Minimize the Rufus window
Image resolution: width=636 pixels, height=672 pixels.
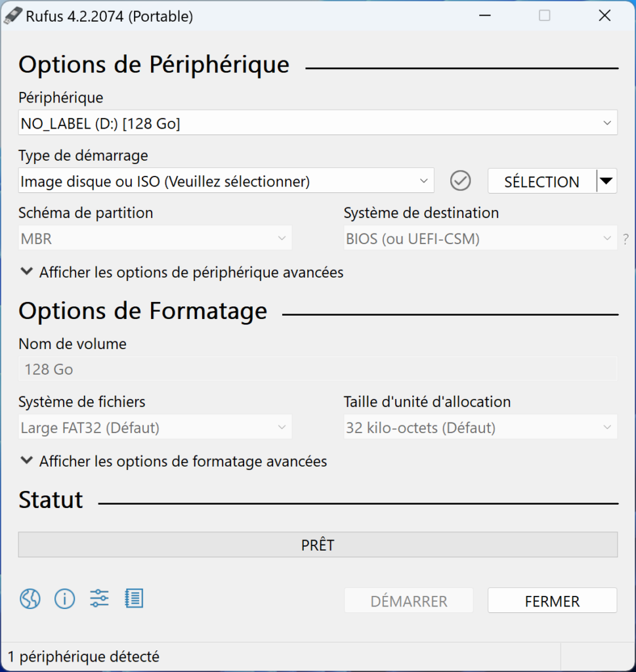[x=485, y=16]
